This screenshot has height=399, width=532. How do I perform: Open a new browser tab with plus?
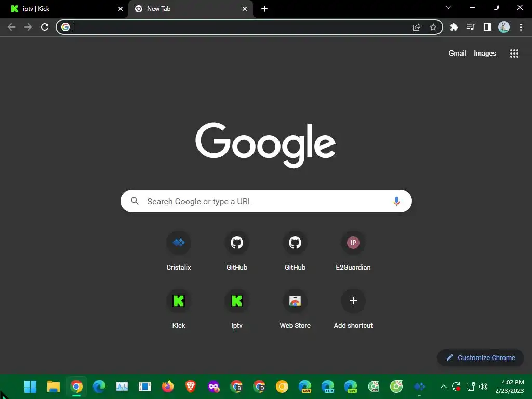(x=264, y=9)
